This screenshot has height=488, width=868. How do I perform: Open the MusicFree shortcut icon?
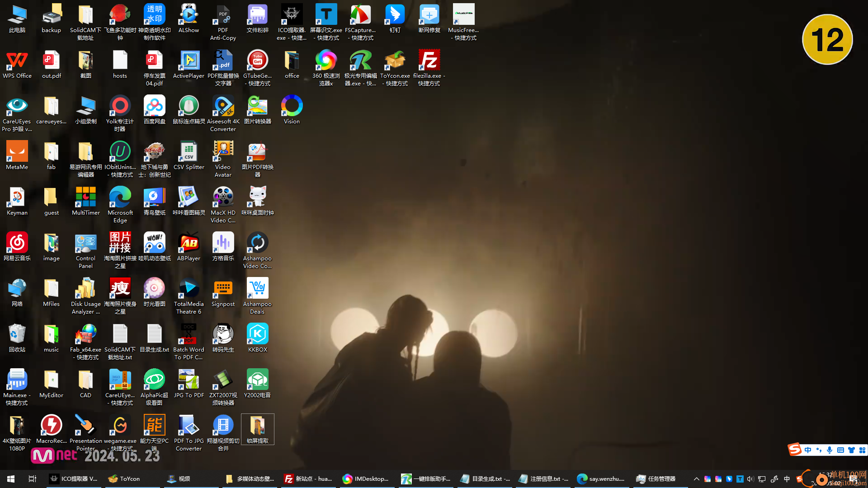(x=463, y=23)
